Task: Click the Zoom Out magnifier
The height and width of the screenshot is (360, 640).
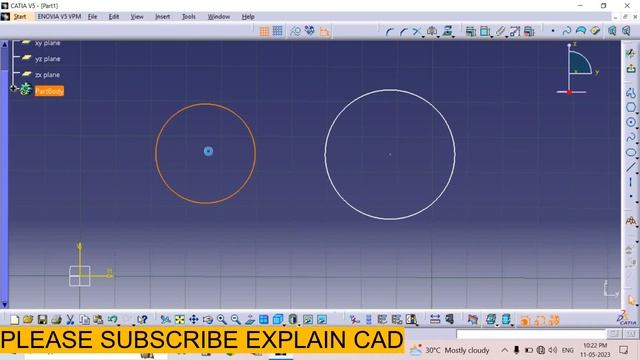Action: pyautogui.click(x=236, y=320)
